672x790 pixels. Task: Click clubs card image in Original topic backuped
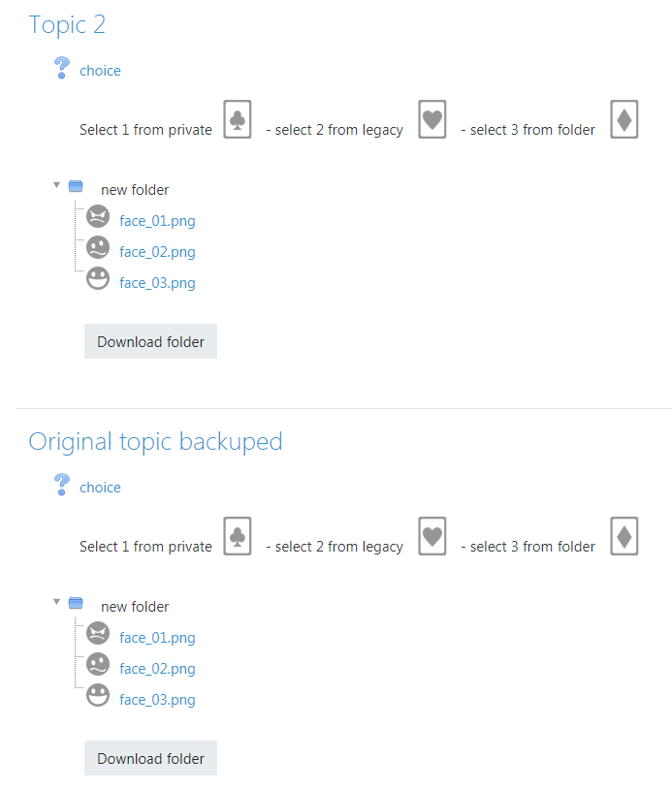coord(238,536)
